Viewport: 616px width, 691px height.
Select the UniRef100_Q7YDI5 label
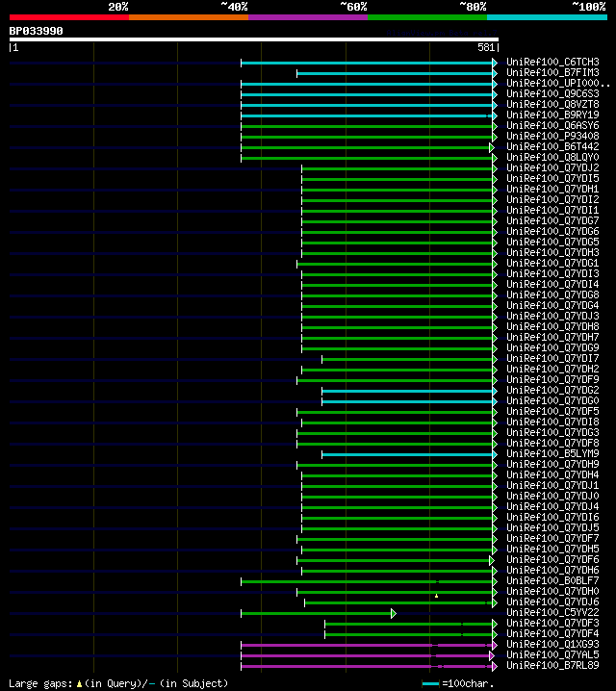coord(552,178)
